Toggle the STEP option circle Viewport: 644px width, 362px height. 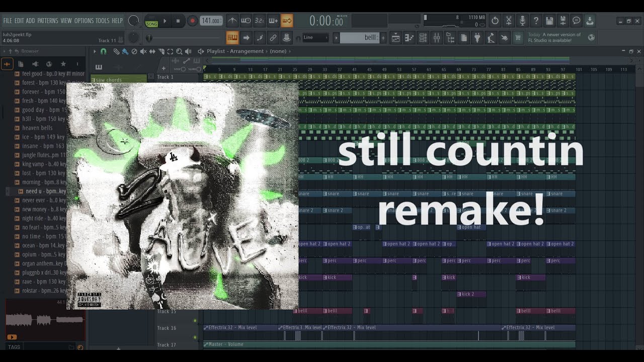point(183,69)
